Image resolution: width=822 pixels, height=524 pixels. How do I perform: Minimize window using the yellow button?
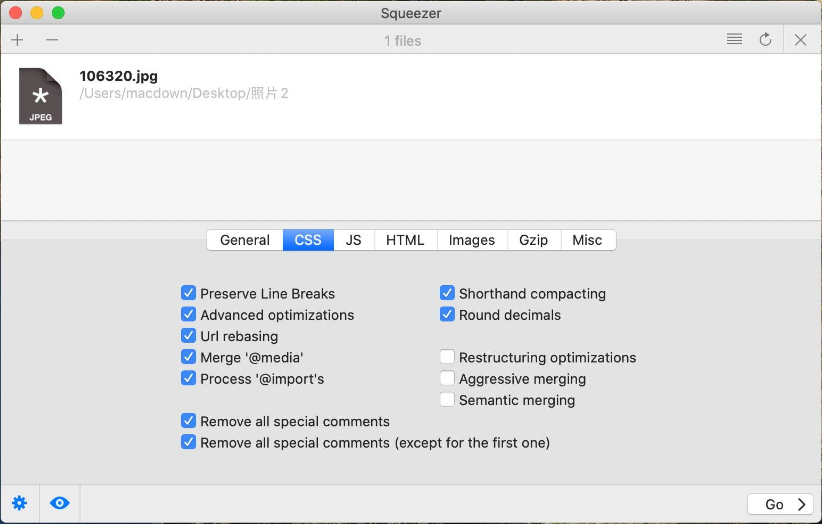[x=37, y=13]
